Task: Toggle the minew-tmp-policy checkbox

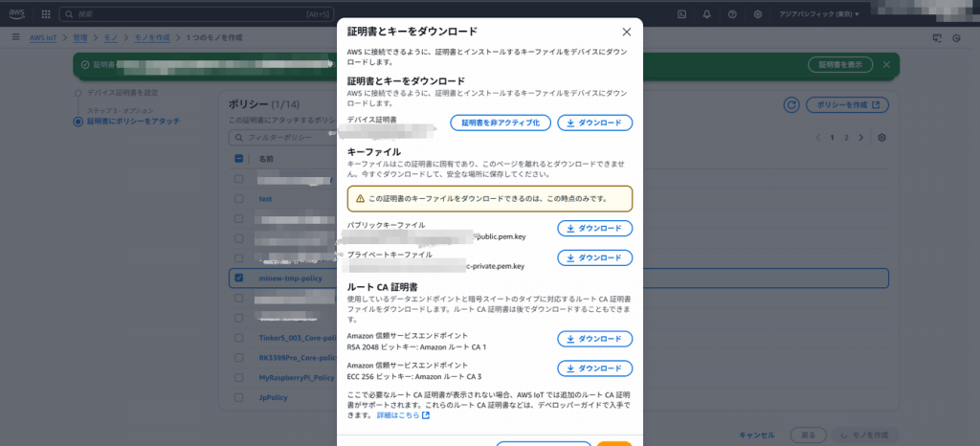Action: point(239,279)
